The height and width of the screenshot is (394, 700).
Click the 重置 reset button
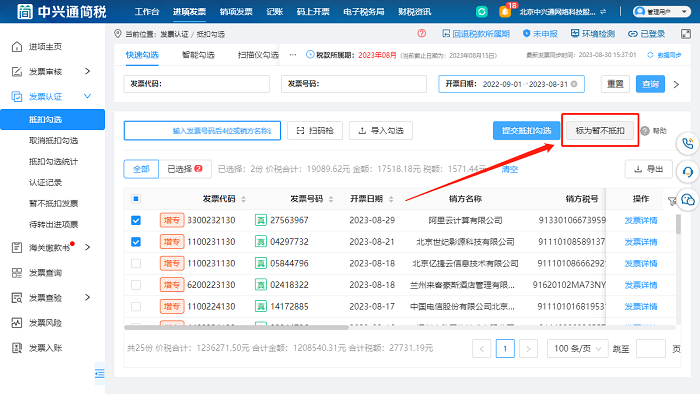pyautogui.click(x=615, y=84)
